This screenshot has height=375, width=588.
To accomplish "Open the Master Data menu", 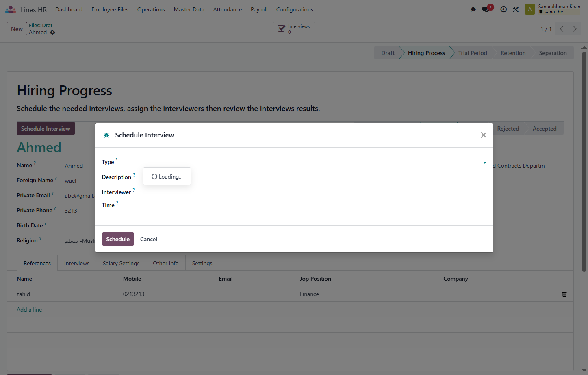I will [189, 9].
